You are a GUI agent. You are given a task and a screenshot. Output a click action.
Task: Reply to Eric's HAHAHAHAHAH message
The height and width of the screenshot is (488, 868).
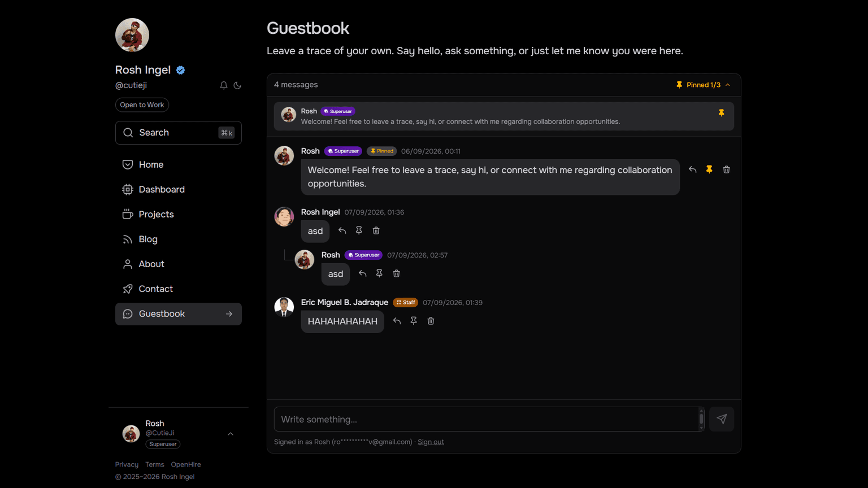pos(397,321)
